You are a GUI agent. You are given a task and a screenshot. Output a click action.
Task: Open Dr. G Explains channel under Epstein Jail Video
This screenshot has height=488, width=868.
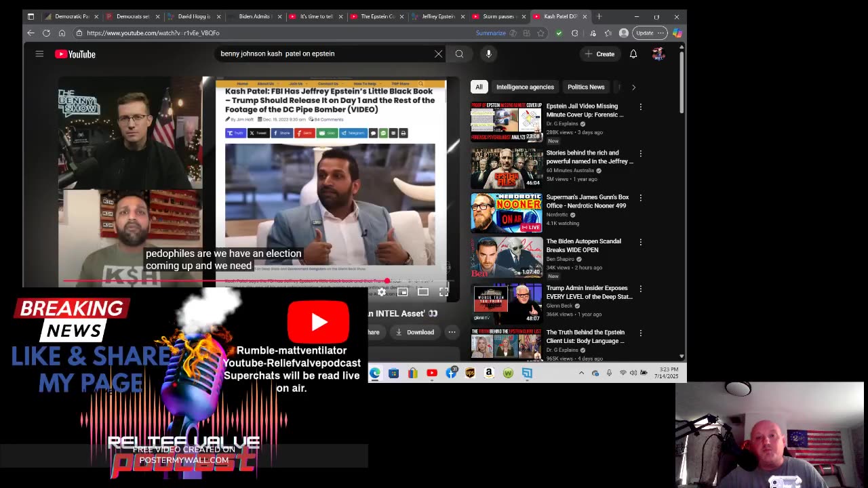(562, 124)
